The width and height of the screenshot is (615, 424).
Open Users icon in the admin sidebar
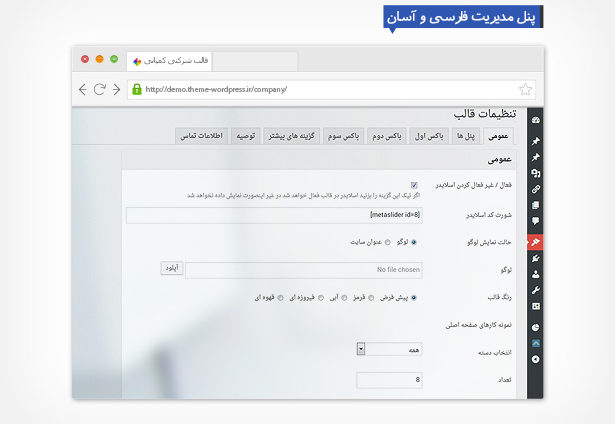pos(535,273)
